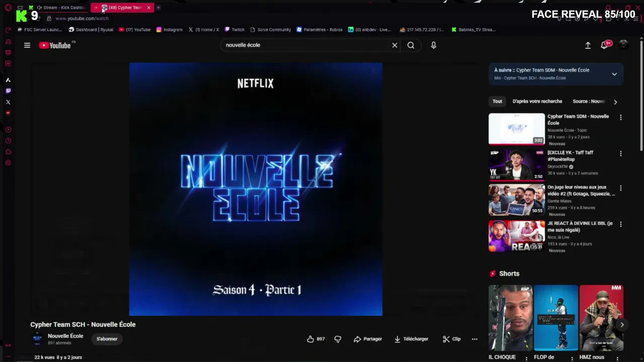Open options for Cypher Team SDM video

[620, 117]
